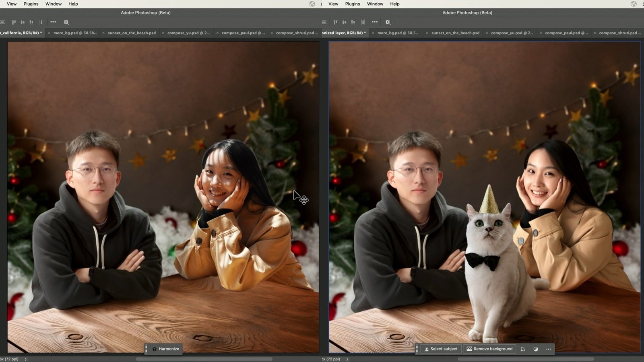This screenshot has height=362, width=644.
Task: Click align vertical centers icon in left window
Action: [x=23, y=22]
